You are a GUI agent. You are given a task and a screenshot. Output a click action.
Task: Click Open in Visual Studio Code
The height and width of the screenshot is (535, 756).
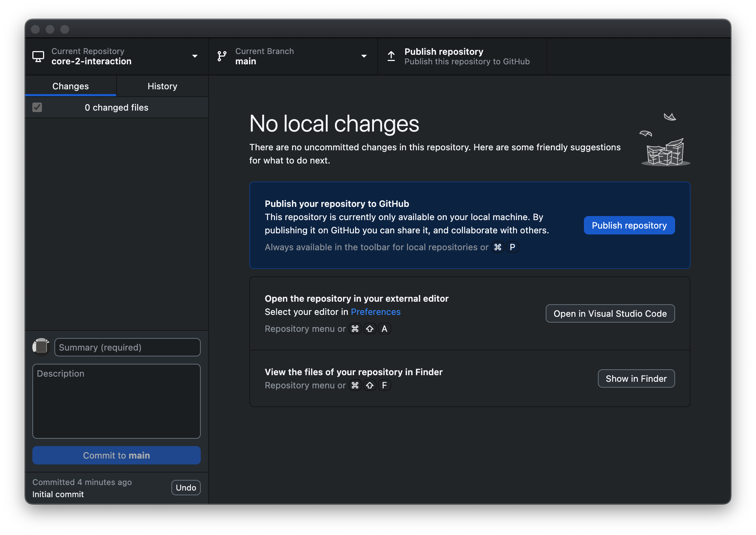(610, 313)
